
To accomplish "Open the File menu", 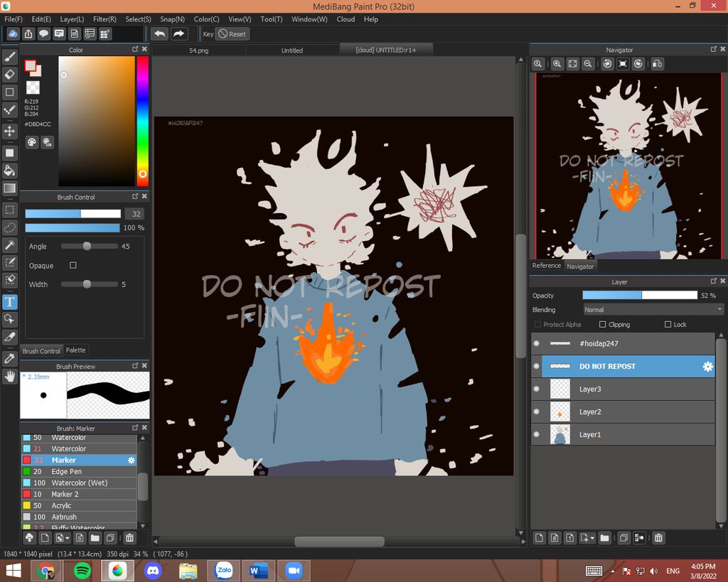I will pyautogui.click(x=14, y=19).
